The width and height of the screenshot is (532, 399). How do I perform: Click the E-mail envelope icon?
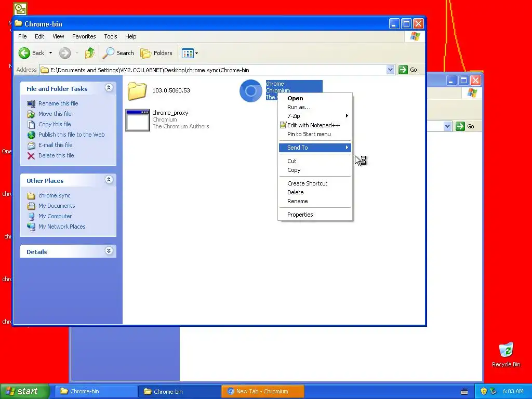point(31,145)
